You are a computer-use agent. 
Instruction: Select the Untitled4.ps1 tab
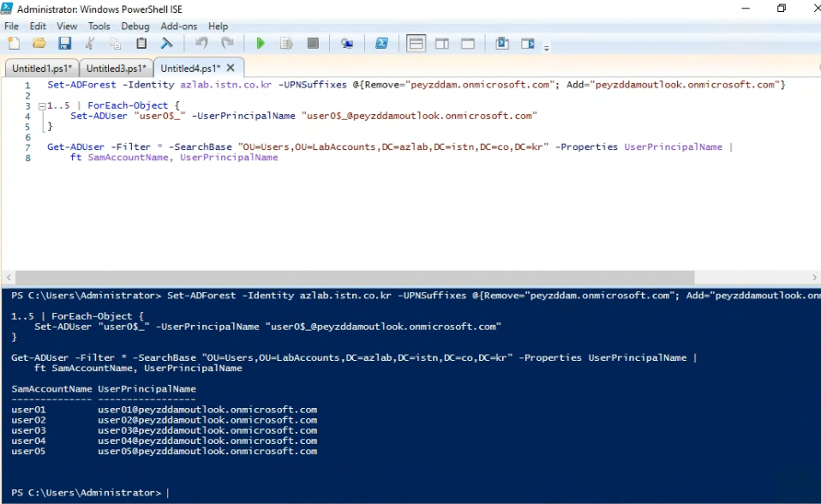[190, 68]
